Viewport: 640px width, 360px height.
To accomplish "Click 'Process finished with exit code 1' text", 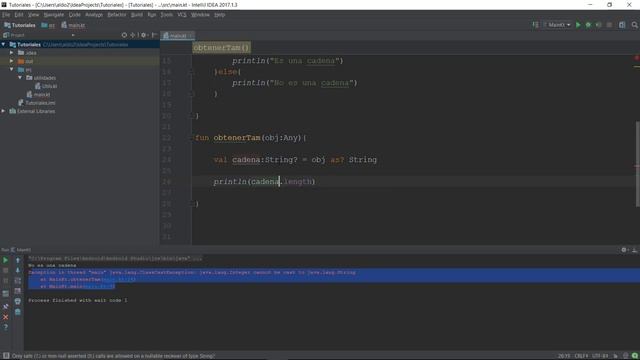I will click(x=78, y=300).
